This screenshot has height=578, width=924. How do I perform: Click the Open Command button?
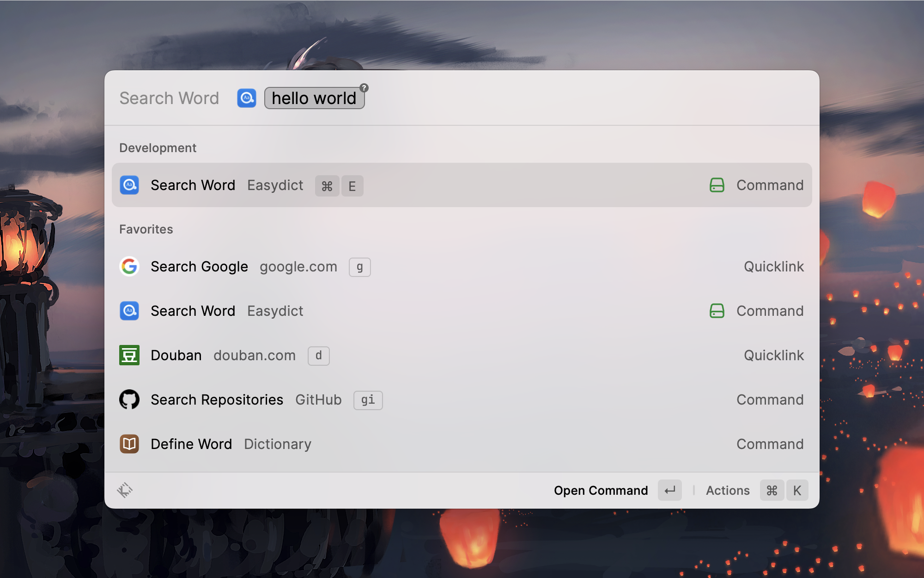pos(617,490)
